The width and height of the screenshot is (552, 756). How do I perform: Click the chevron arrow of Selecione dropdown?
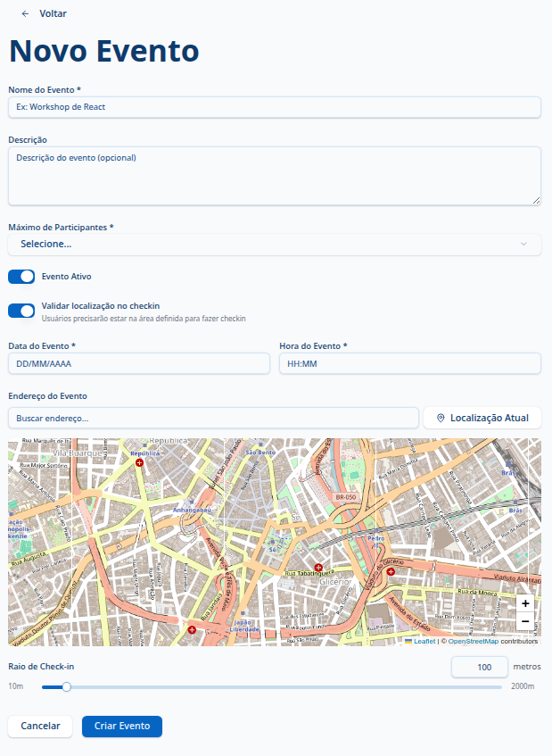523,245
